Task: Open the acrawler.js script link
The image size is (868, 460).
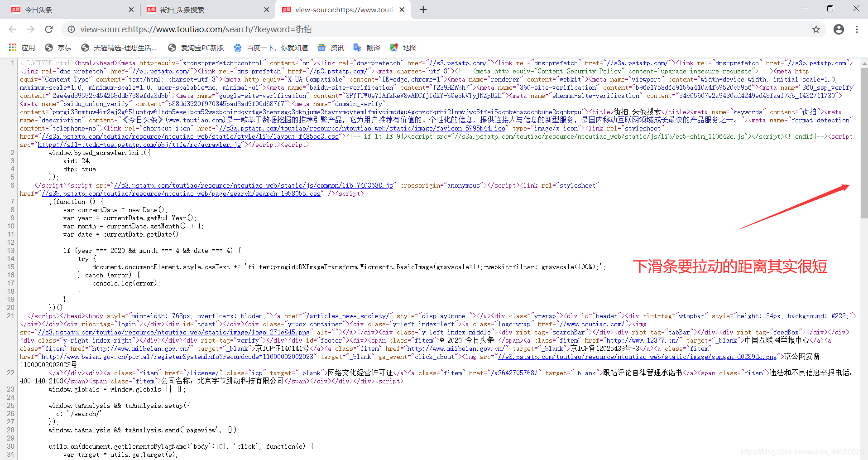Action: point(139,145)
